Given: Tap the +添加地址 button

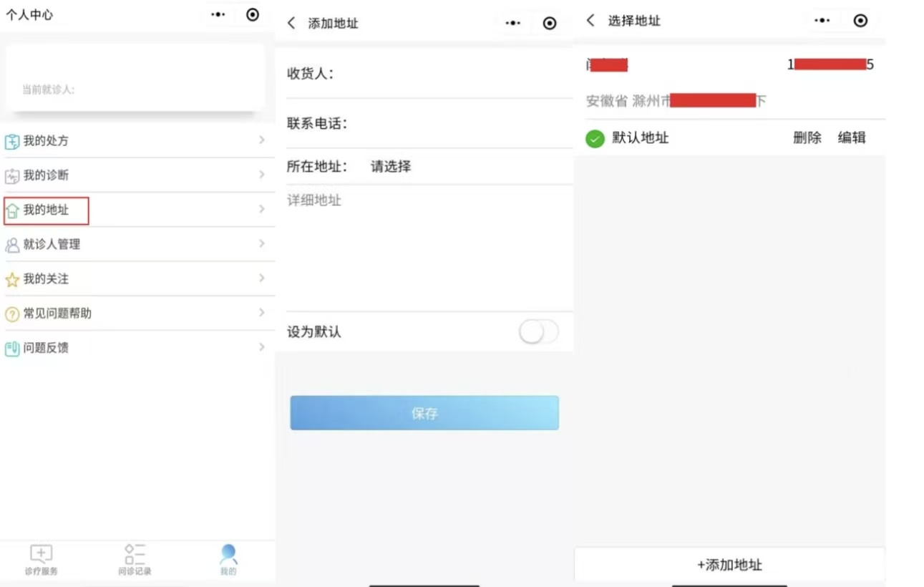Looking at the screenshot, I should (729, 565).
